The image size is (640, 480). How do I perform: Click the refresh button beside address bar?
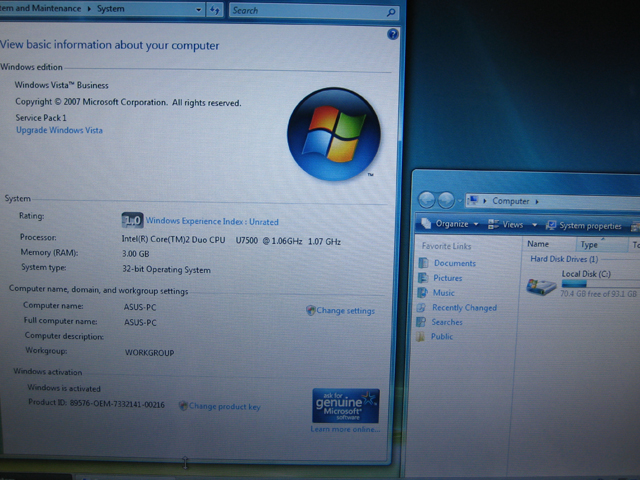coord(215,10)
